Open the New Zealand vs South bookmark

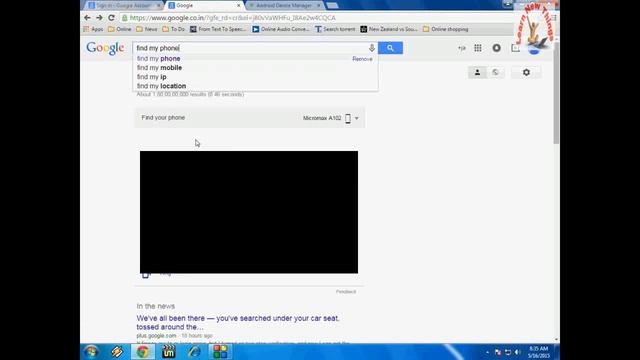click(389, 29)
